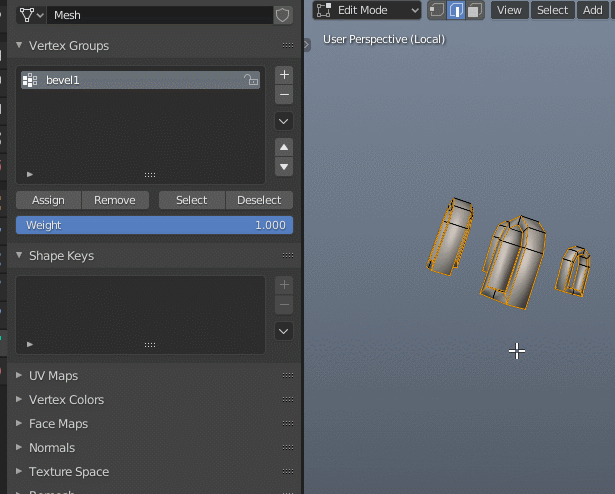Switch to face select mode
615x494 pixels.
tap(475, 10)
